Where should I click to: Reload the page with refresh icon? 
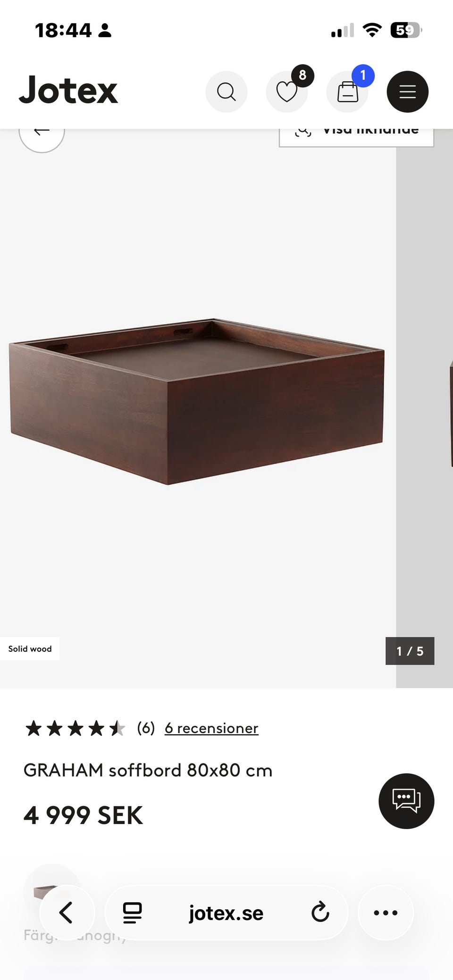[320, 912]
